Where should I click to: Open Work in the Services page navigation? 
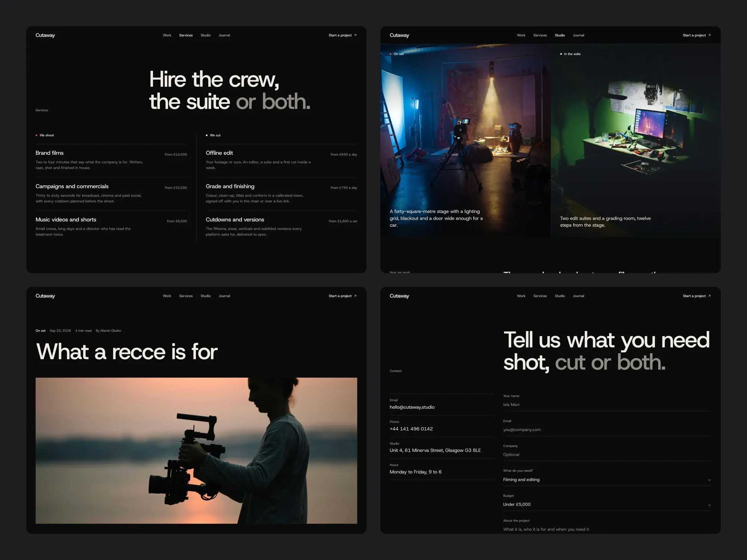[x=167, y=35]
